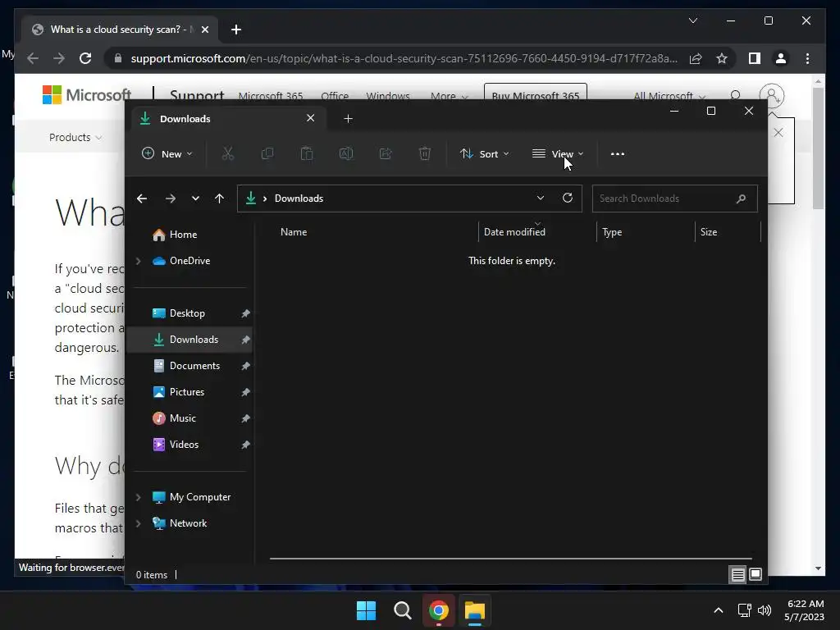Select Downloads in navigation pane
Viewport: 840px width, 630px height.
[x=189, y=340]
